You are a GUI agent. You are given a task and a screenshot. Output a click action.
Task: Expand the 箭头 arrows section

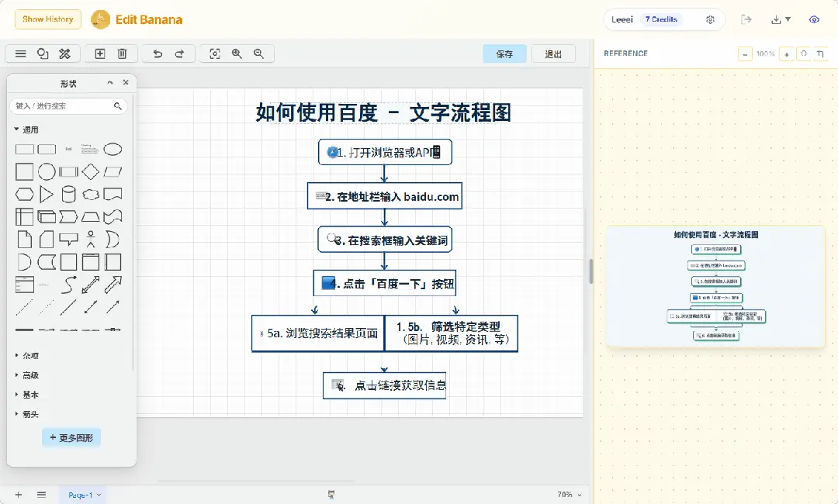(29, 413)
